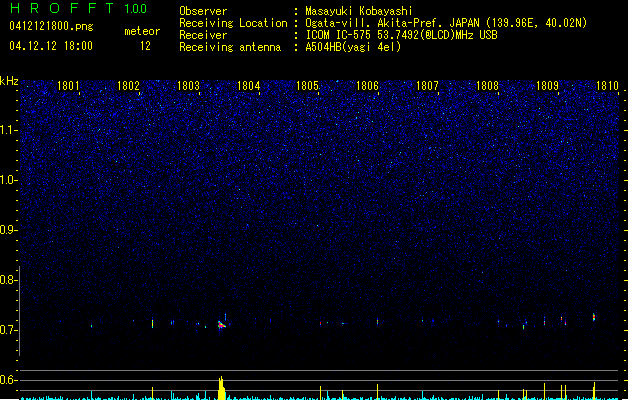Click the 1806 time marker
The image size is (629, 400).
tap(367, 86)
